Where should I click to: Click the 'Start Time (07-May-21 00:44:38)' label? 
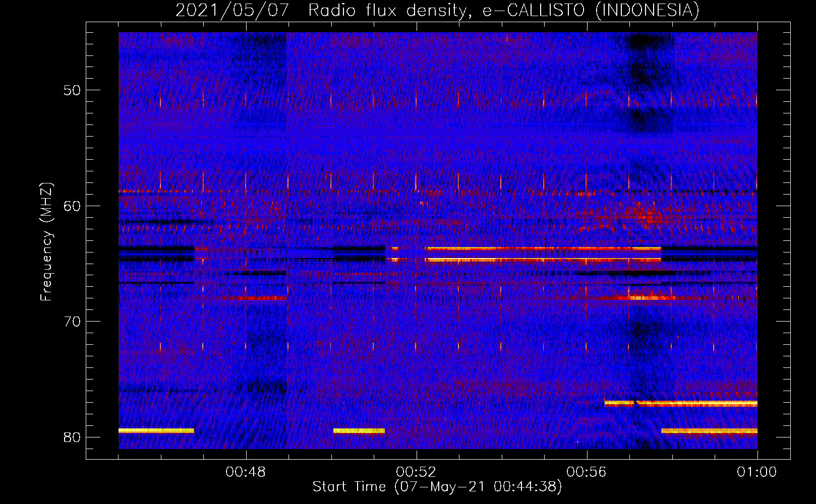pos(437,487)
